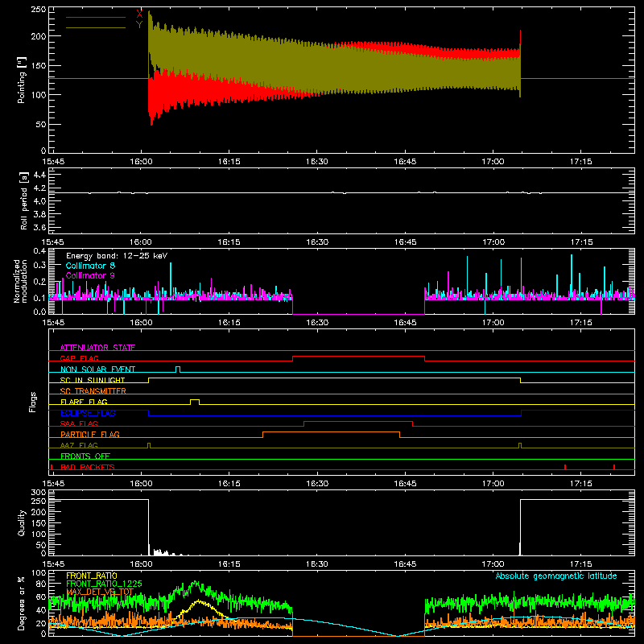Select the "Energy band: 12-25 keV" annotation

pyautogui.click(x=117, y=256)
